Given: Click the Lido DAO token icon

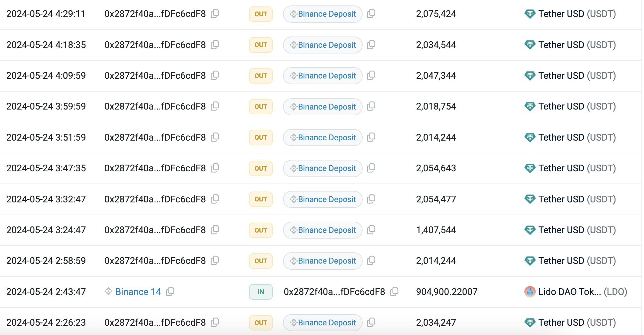Looking at the screenshot, I should pos(530,292).
